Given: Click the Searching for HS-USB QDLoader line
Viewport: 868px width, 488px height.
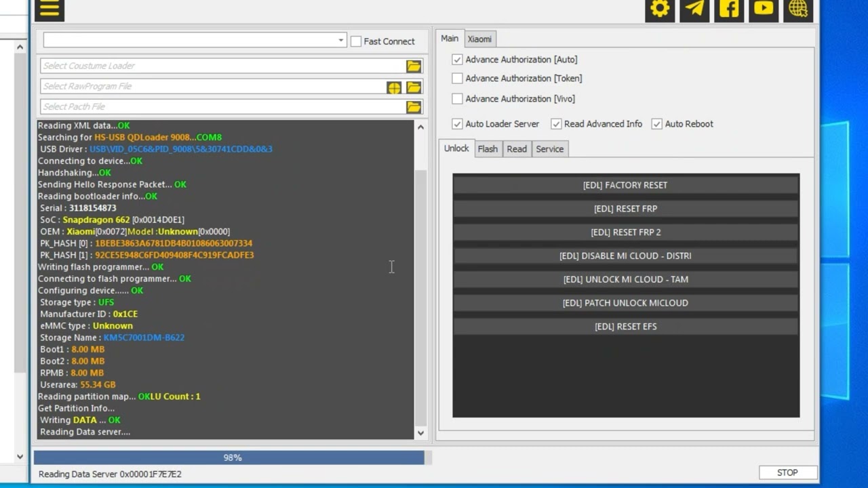Looking at the screenshot, I should point(130,137).
